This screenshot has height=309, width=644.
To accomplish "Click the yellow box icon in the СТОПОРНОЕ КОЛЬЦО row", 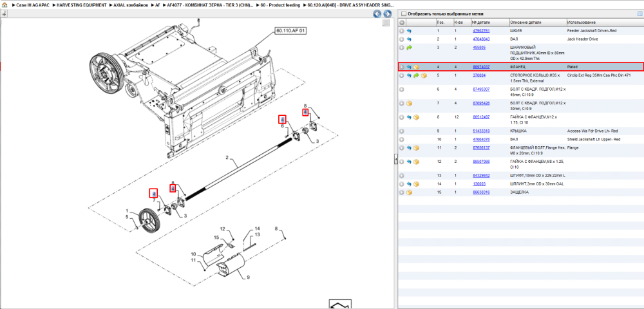I will click(x=424, y=75).
